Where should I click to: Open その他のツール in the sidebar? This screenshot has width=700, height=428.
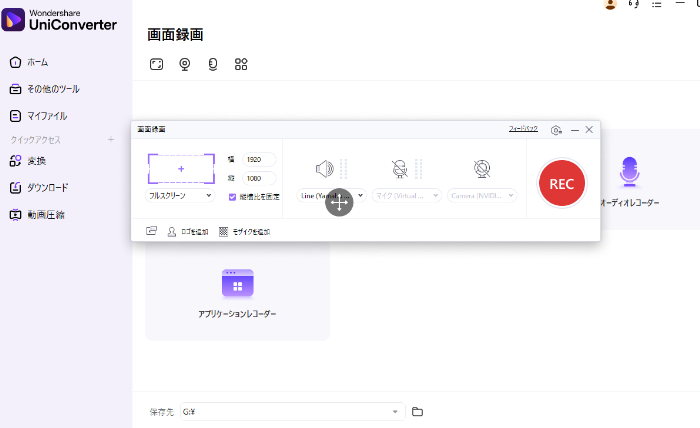53,89
